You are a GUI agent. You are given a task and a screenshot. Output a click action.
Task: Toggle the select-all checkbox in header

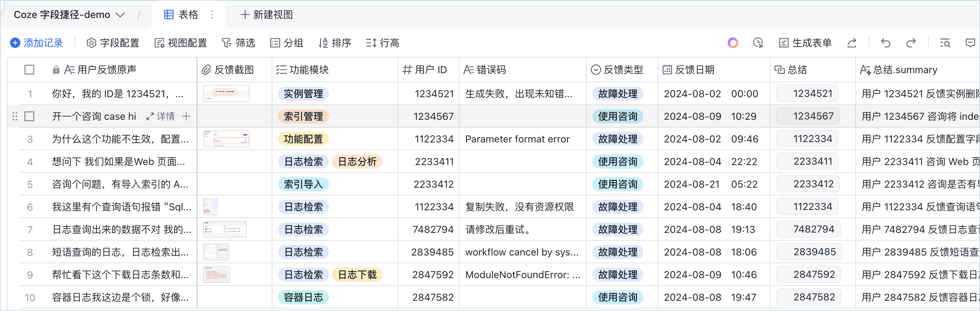(29, 70)
